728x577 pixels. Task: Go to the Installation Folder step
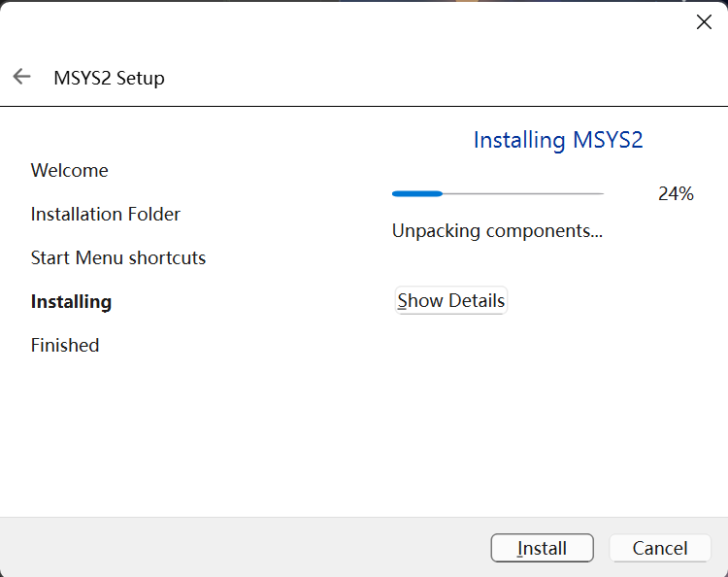106,214
